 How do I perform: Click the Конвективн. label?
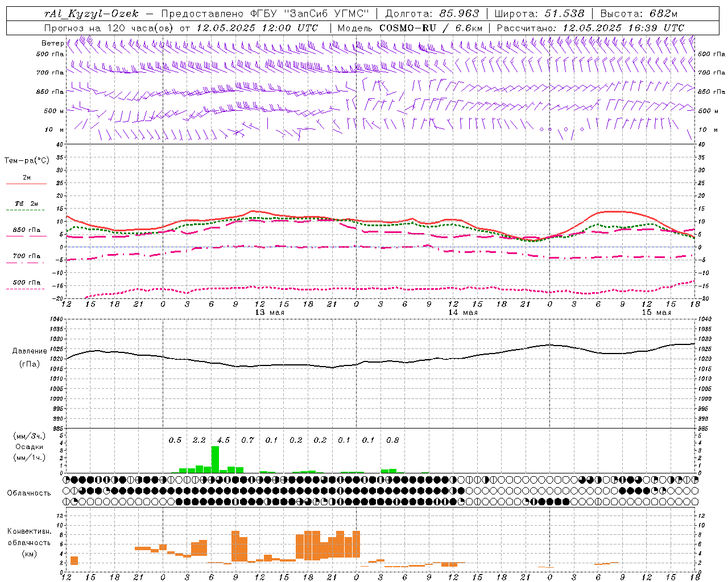pos(29,531)
